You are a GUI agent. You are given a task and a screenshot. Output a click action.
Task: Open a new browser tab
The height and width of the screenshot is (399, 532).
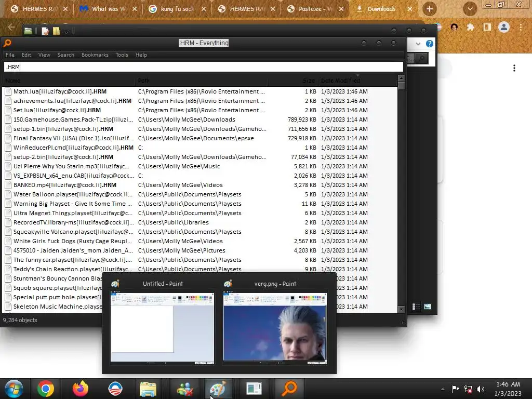pyautogui.click(x=429, y=9)
